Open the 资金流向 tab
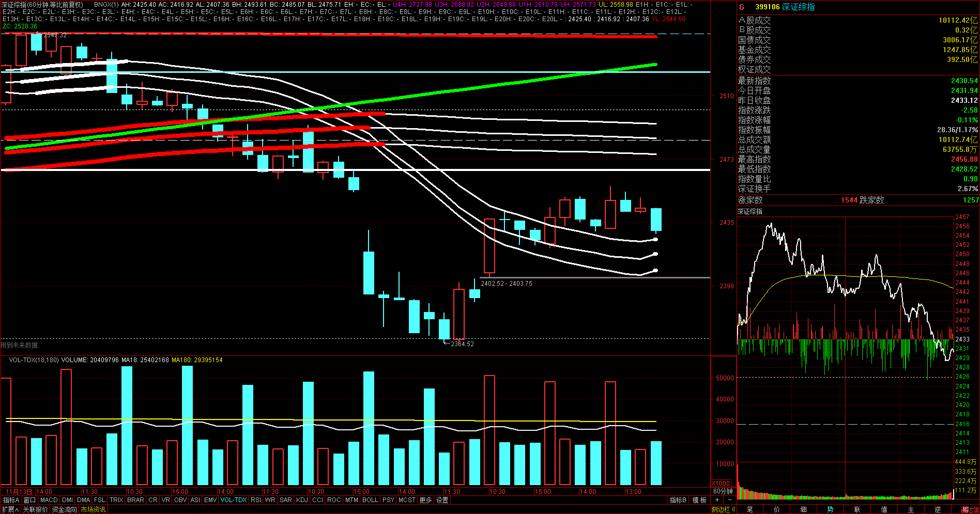The width and height of the screenshot is (980, 514). [65, 509]
